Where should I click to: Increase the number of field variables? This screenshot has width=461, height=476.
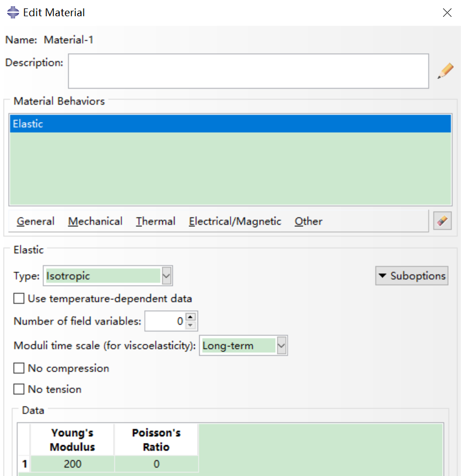(x=191, y=318)
